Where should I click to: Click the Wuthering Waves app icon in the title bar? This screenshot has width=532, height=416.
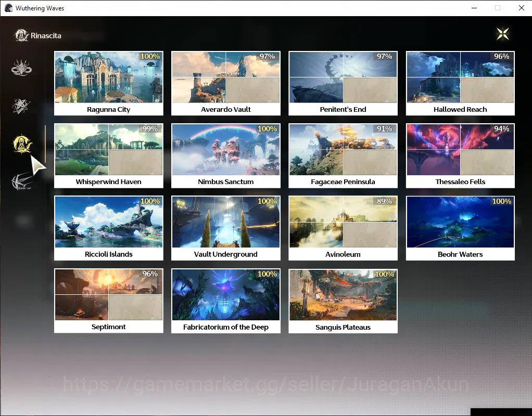(x=8, y=8)
